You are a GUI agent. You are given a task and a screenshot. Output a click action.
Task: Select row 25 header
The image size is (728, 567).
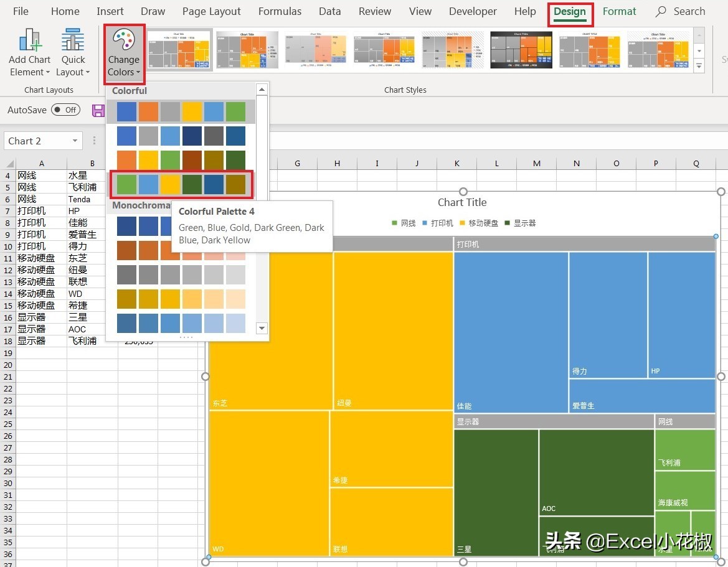coord(8,424)
